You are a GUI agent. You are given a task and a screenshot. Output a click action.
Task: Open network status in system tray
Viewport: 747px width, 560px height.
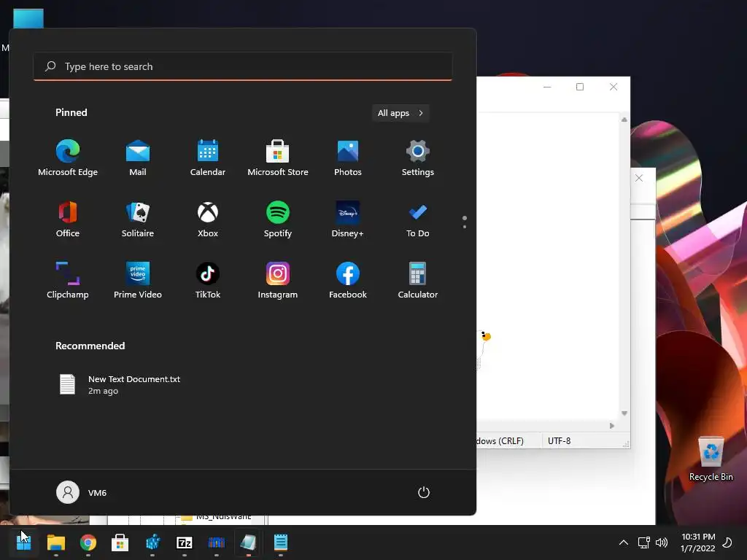643,542
